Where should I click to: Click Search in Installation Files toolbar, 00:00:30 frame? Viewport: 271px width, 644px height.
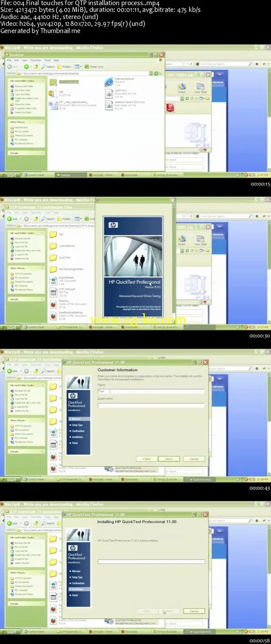[49, 218]
